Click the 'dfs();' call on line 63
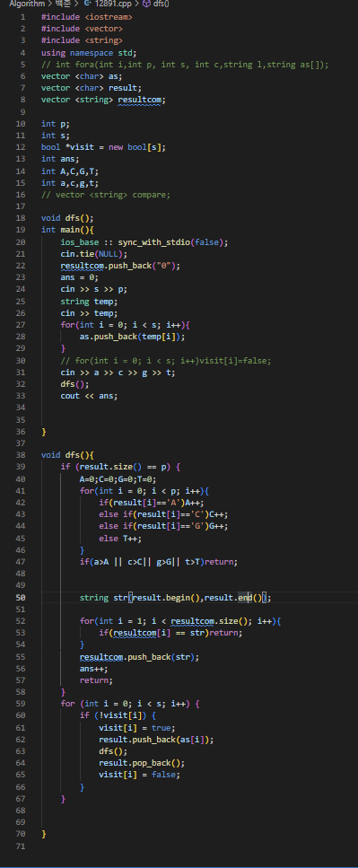The height and width of the screenshot is (868, 358). pyautogui.click(x=113, y=751)
